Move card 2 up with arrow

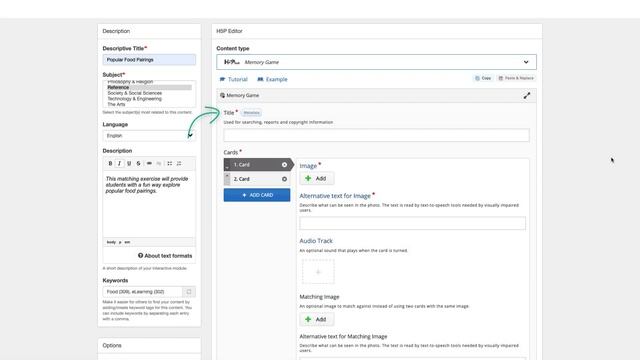coord(227,176)
